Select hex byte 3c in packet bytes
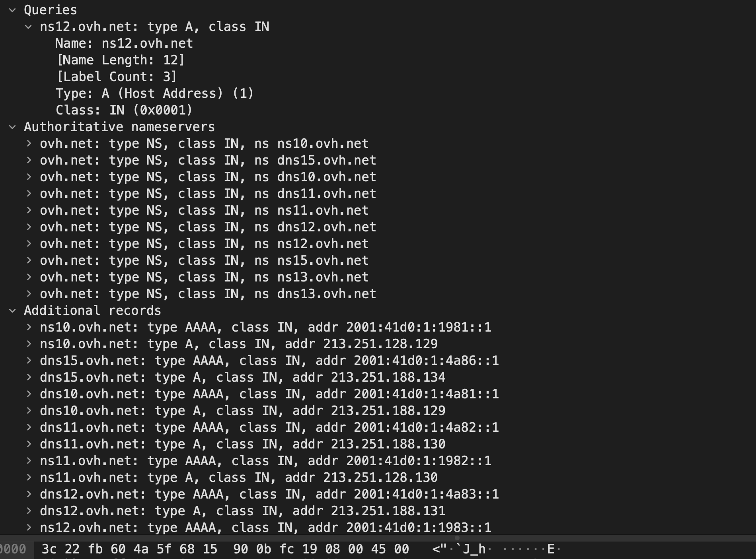This screenshot has width=756, height=559. [x=49, y=549]
